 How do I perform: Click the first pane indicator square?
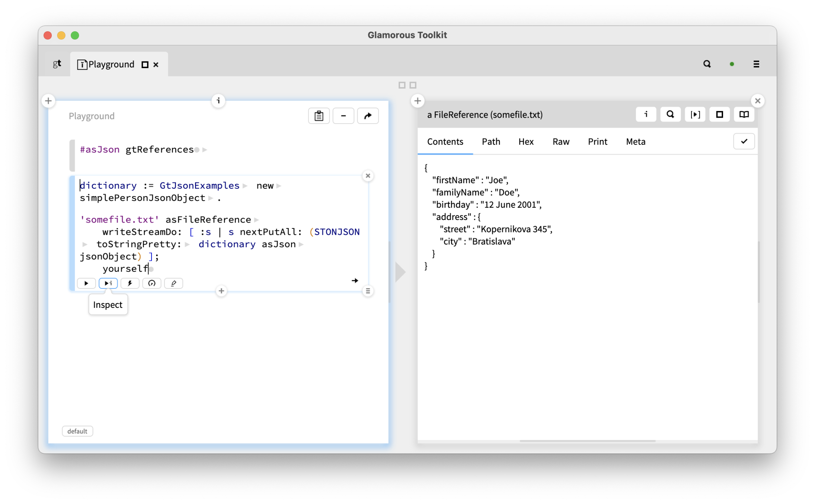(402, 85)
